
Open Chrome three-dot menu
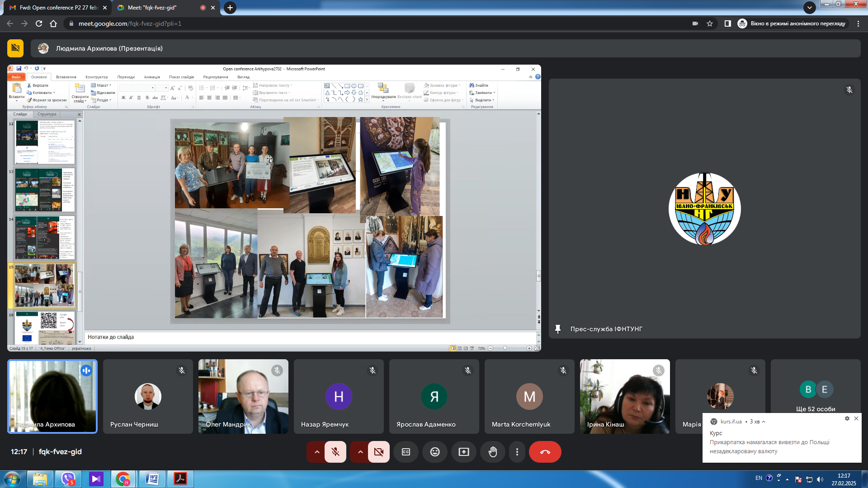coord(858,23)
